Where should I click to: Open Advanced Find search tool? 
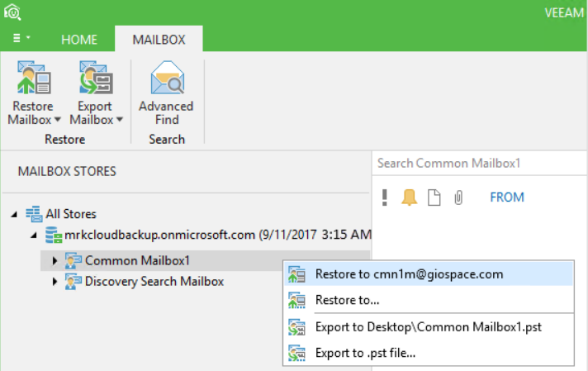pyautogui.click(x=167, y=93)
